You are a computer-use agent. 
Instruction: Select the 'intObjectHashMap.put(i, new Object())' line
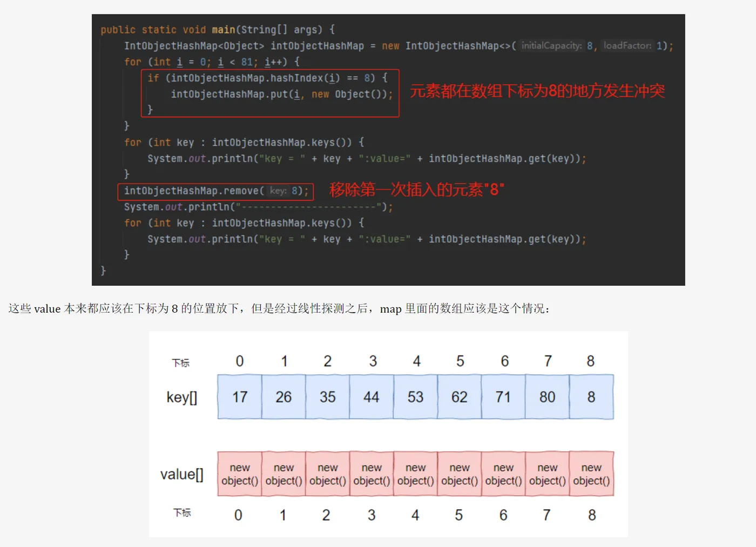pos(282,94)
